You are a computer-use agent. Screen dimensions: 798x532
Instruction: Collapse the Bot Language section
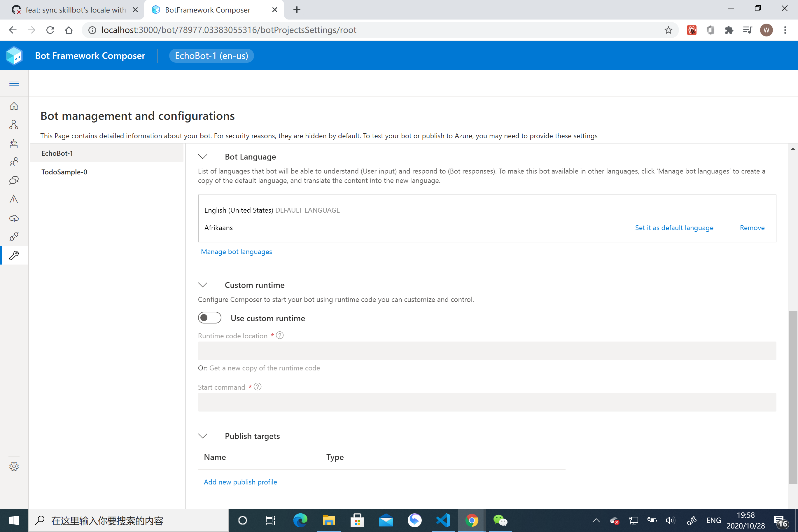(202, 157)
